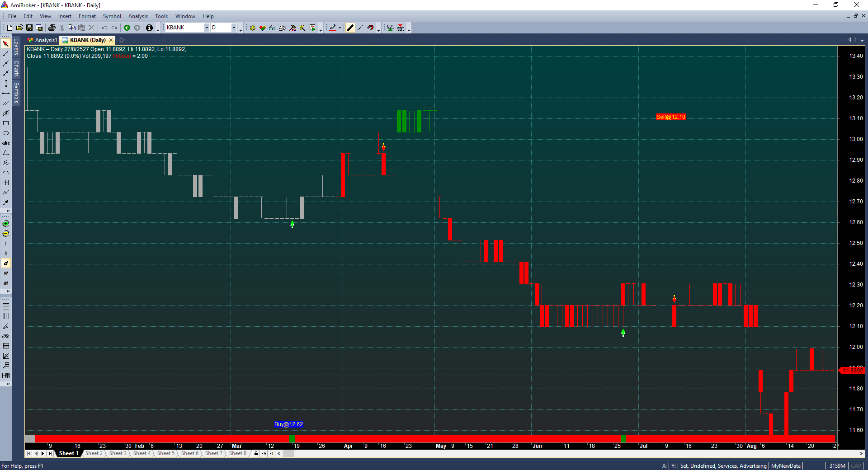
Task: Select the Ellipse drawing tool
Action: click(6, 133)
